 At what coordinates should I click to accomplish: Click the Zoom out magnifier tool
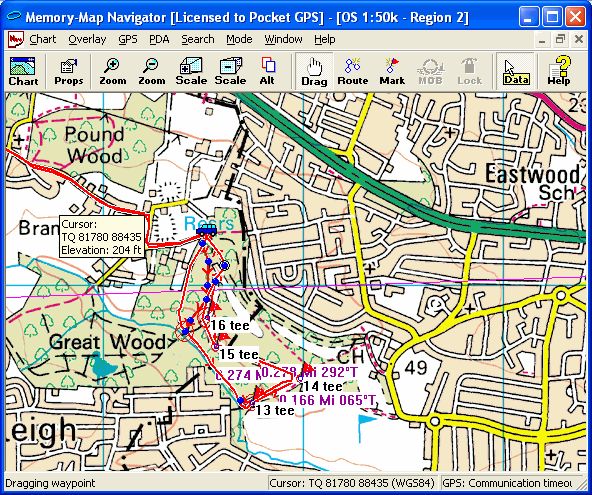(x=151, y=71)
